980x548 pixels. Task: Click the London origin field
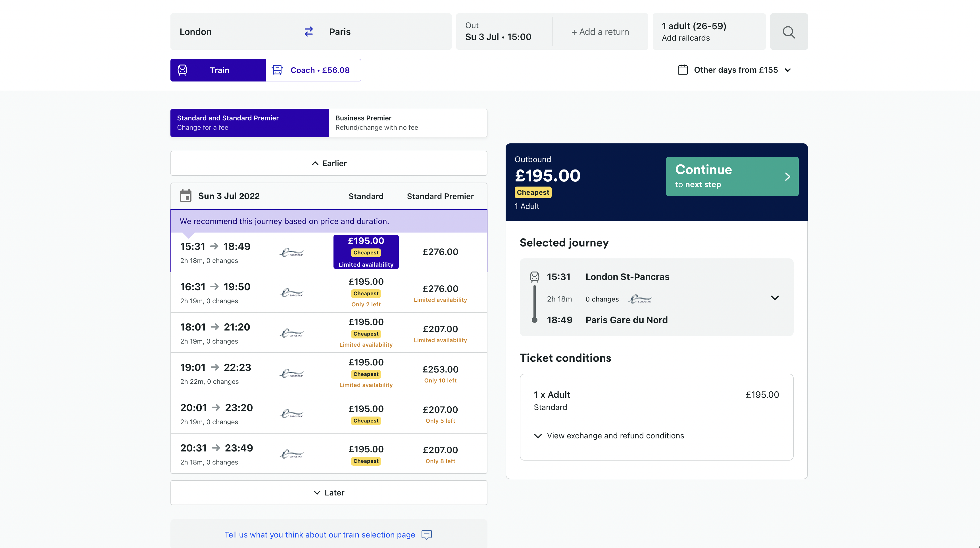pyautogui.click(x=236, y=32)
